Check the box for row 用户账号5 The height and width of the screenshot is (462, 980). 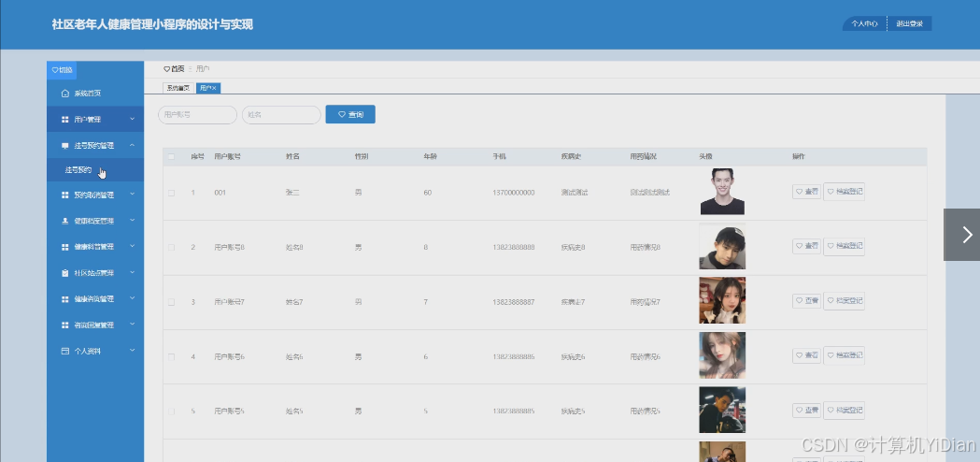point(171,411)
